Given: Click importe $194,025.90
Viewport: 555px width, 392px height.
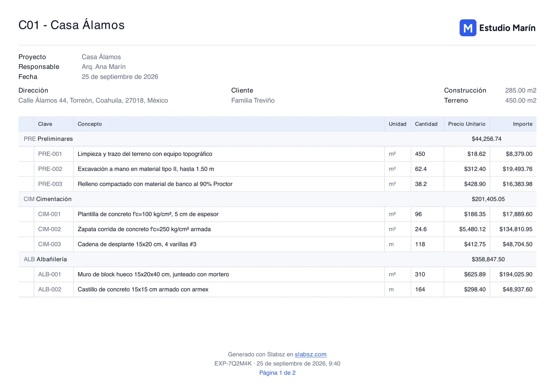Looking at the screenshot, I should tap(516, 274).
